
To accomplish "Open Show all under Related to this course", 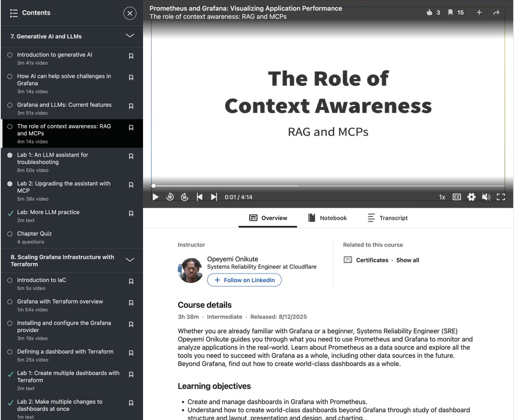I will (407, 260).
